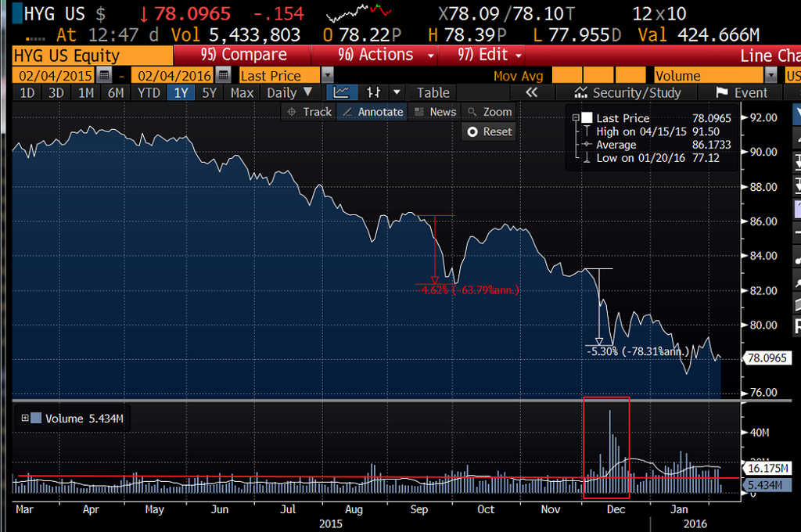The height and width of the screenshot is (532, 801).
Task: Open the chart News overlay
Action: tap(435, 111)
